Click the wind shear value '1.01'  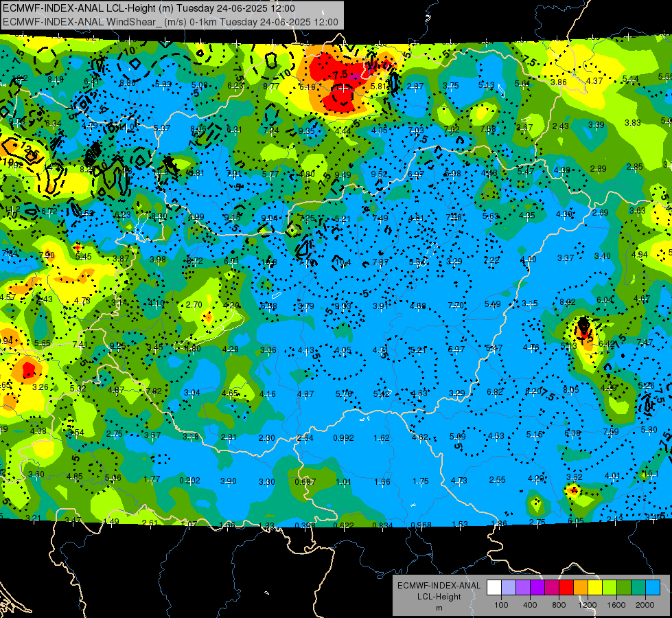coord(343,482)
